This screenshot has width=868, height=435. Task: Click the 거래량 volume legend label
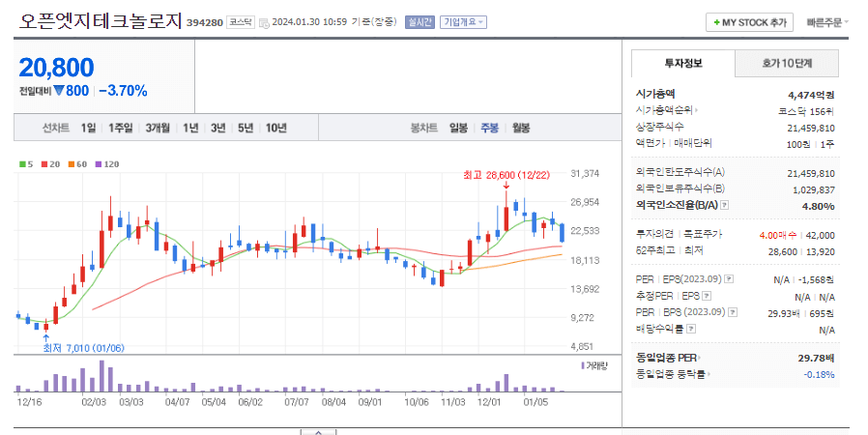point(594,365)
